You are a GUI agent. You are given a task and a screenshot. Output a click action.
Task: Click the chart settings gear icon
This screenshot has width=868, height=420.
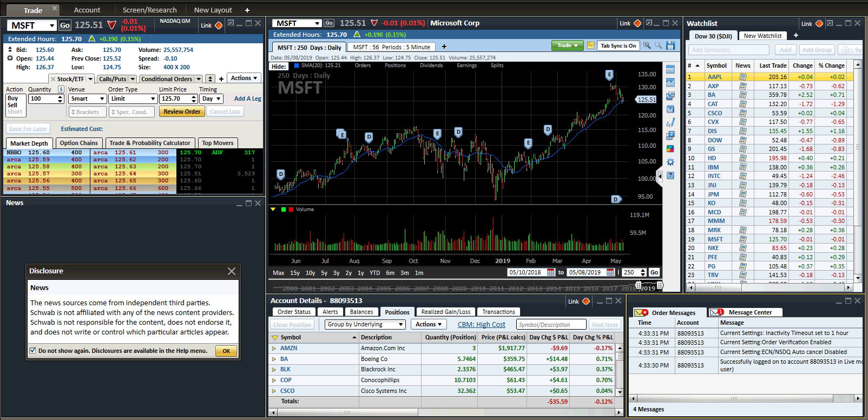pyautogui.click(x=670, y=162)
